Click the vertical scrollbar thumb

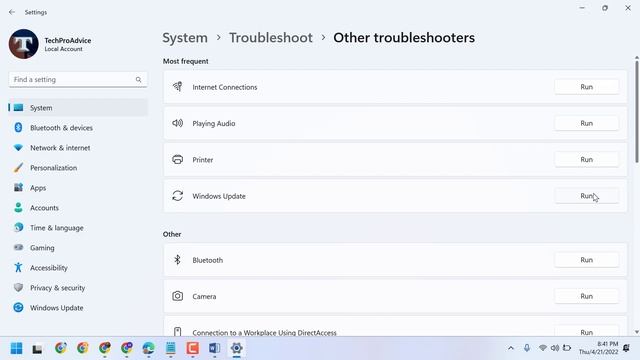click(x=637, y=111)
